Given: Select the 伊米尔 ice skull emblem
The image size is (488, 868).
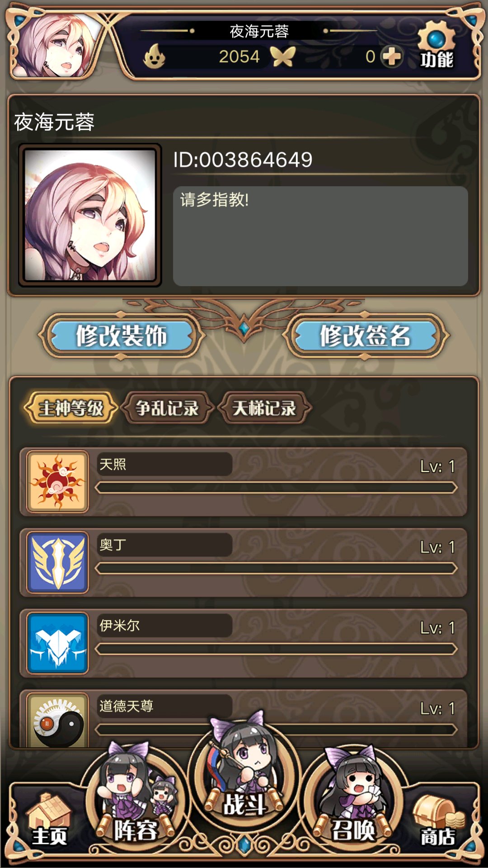Looking at the screenshot, I should pyautogui.click(x=57, y=643).
